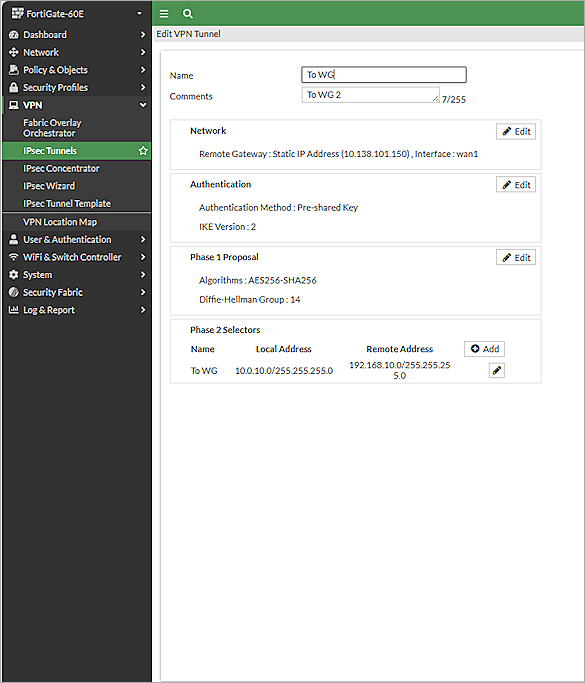585x683 pixels.
Task: Expand the User & Authentication chevron
Action: pyautogui.click(x=142, y=239)
